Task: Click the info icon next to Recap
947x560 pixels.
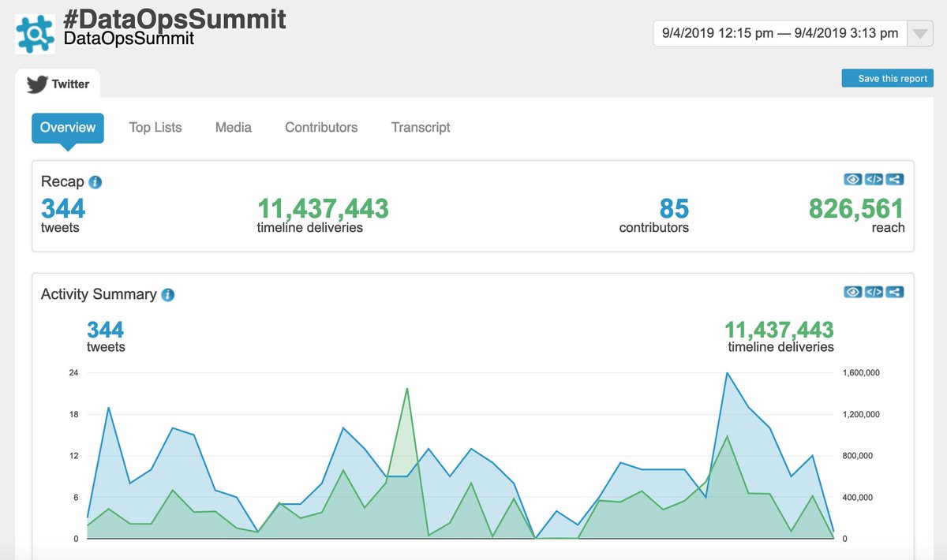Action: coord(95,181)
